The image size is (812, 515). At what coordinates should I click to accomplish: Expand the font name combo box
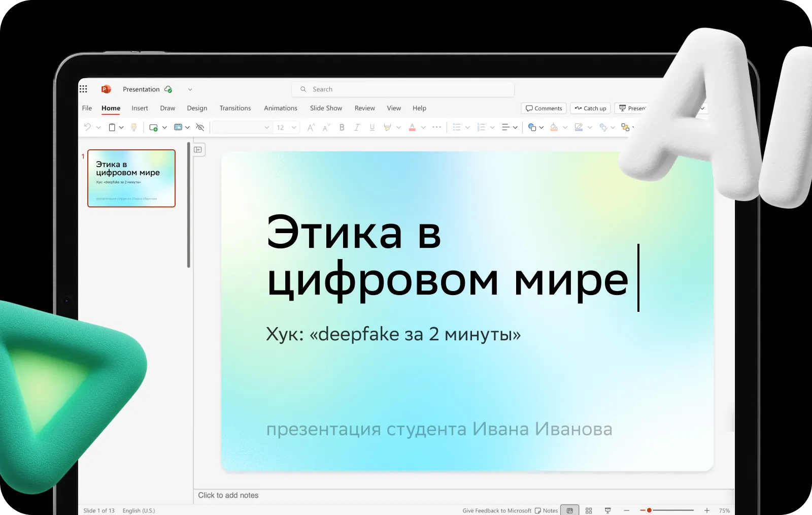coord(266,127)
